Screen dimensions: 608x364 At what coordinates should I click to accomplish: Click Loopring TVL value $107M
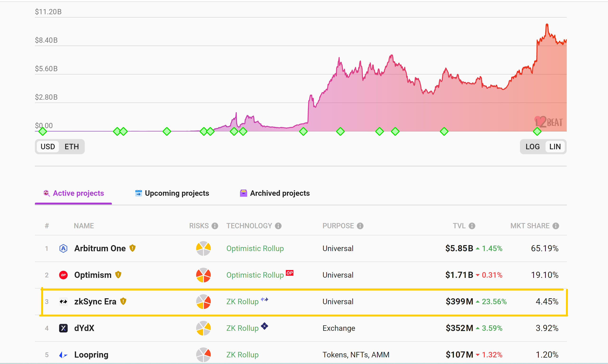(460, 355)
